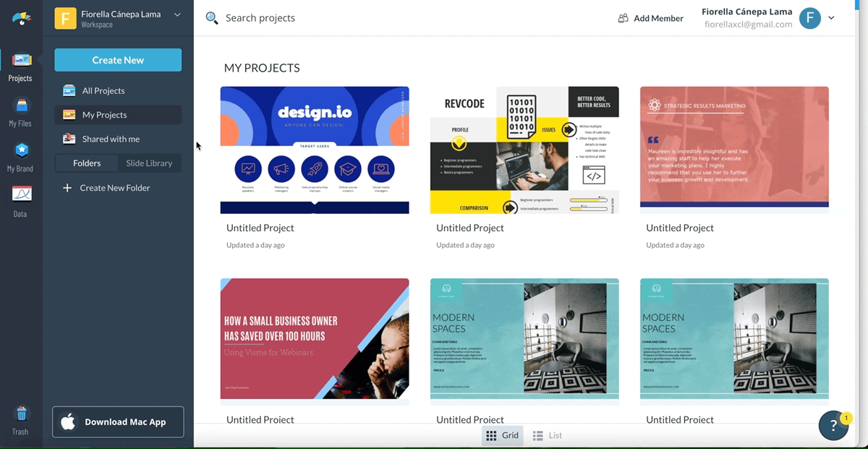Open the Projects sidebar icon
The width and height of the screenshot is (868, 449).
tap(21, 61)
